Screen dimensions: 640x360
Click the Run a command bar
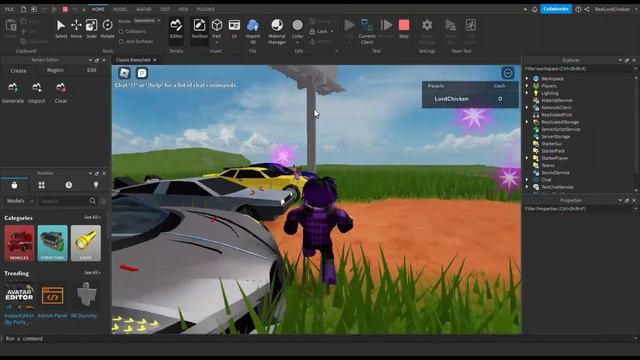[x=318, y=339]
